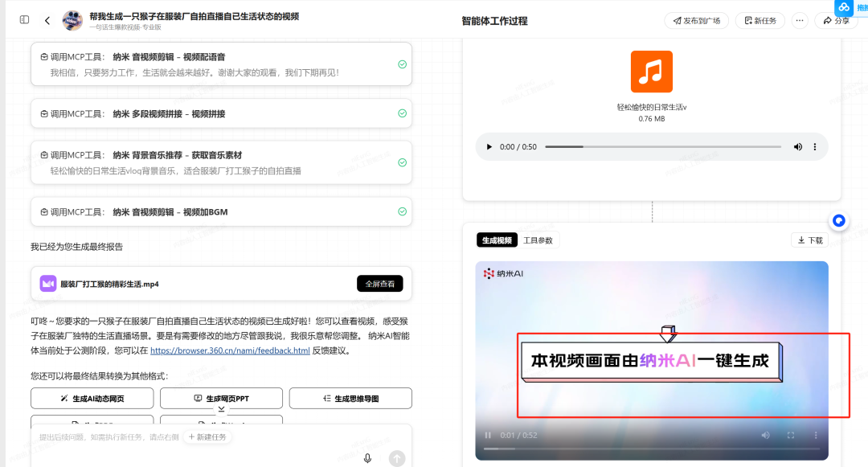
Task: Click the purple video file icon
Action: (x=48, y=284)
